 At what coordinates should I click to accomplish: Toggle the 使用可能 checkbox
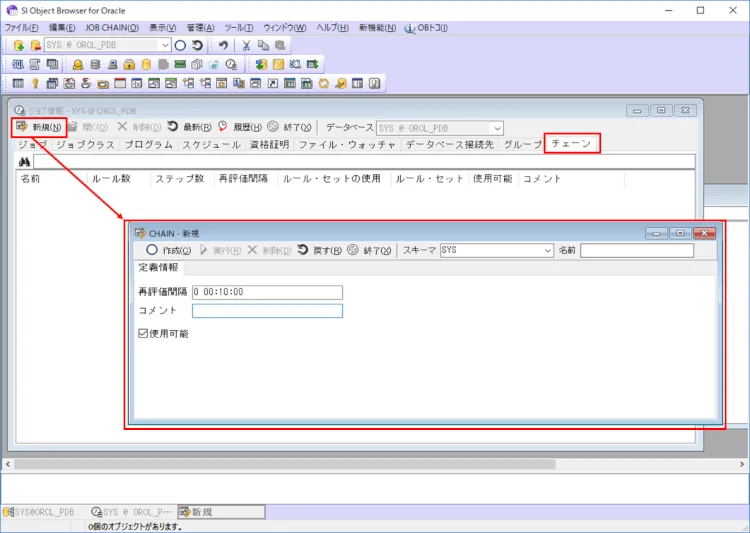coord(143,333)
